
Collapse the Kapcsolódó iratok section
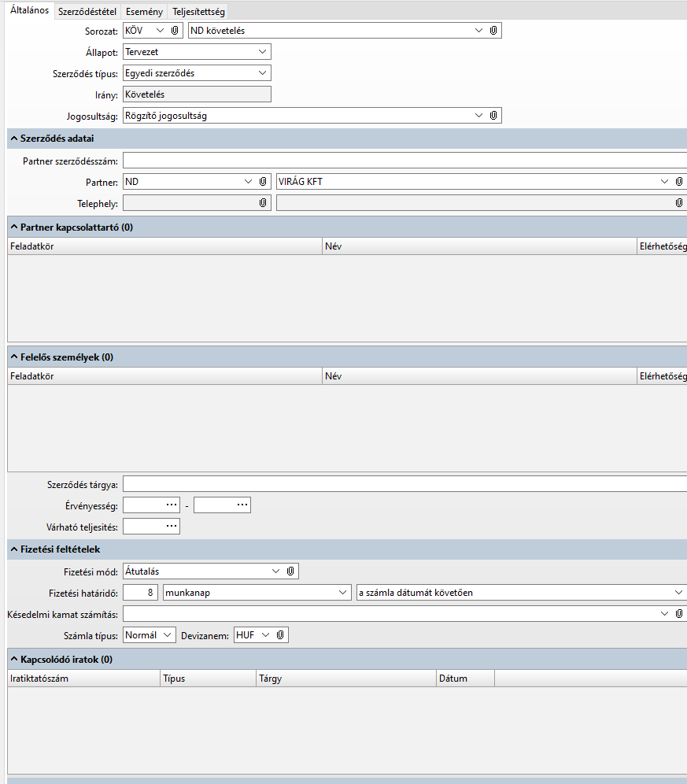click(x=14, y=659)
